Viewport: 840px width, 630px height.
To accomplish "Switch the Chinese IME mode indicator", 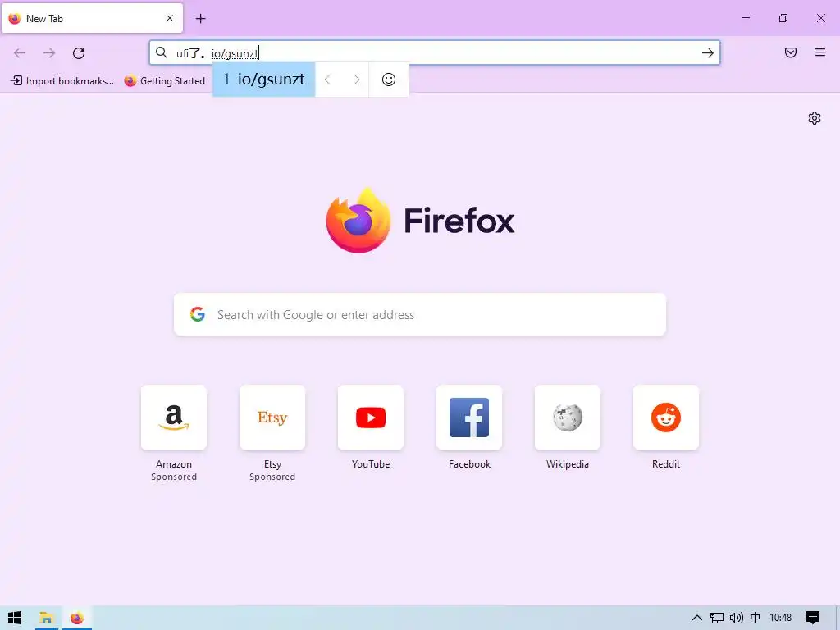I will pyautogui.click(x=756, y=618).
